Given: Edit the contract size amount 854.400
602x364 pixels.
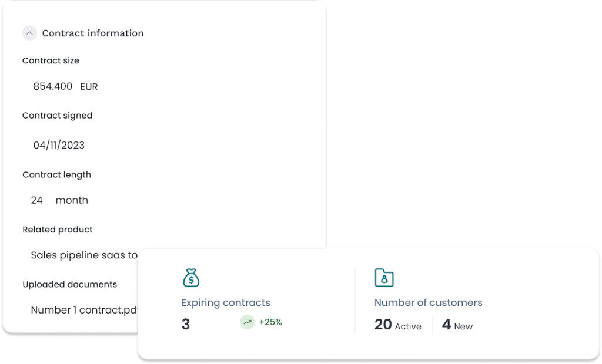Looking at the screenshot, I should click(53, 86).
